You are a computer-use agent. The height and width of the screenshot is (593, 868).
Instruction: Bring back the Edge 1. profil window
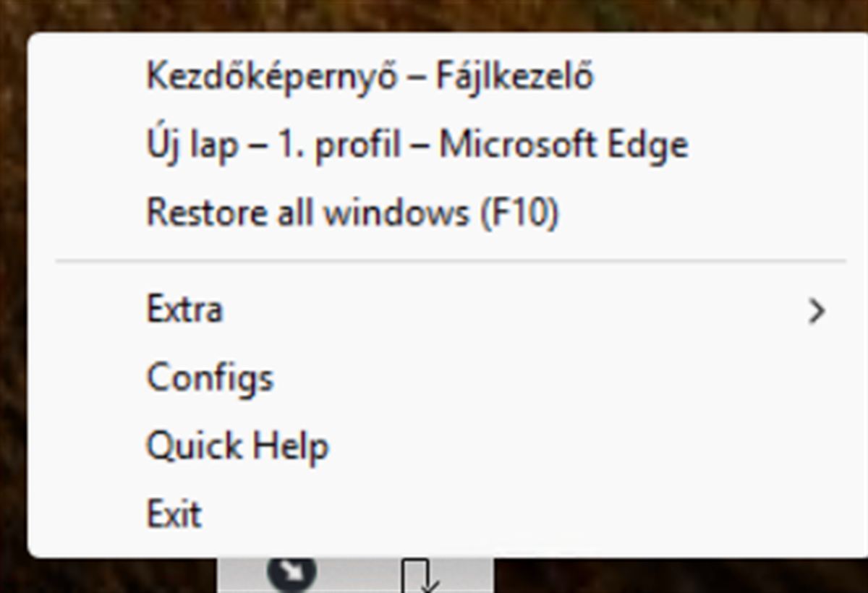[417, 145]
